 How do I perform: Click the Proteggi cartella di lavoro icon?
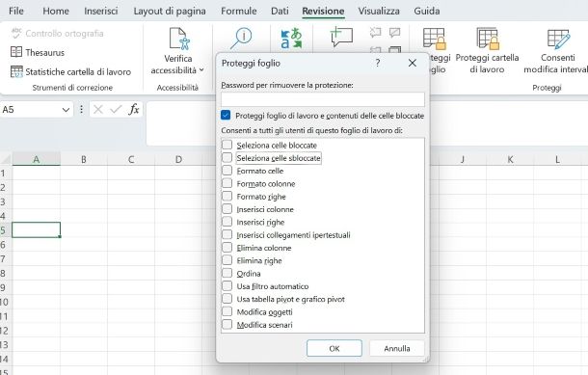click(487, 39)
